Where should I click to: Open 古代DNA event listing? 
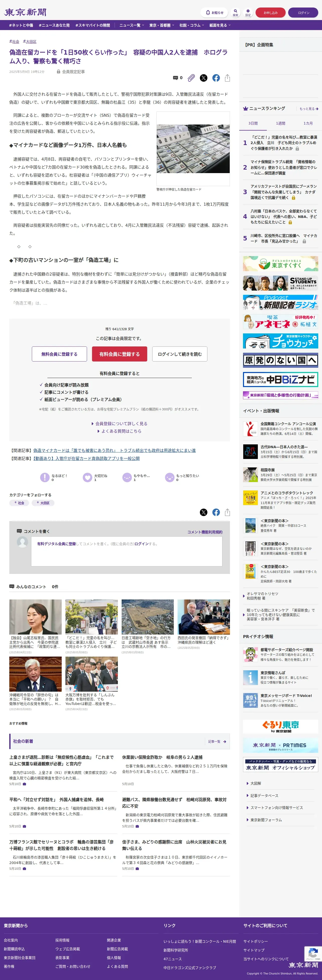[280, 452]
